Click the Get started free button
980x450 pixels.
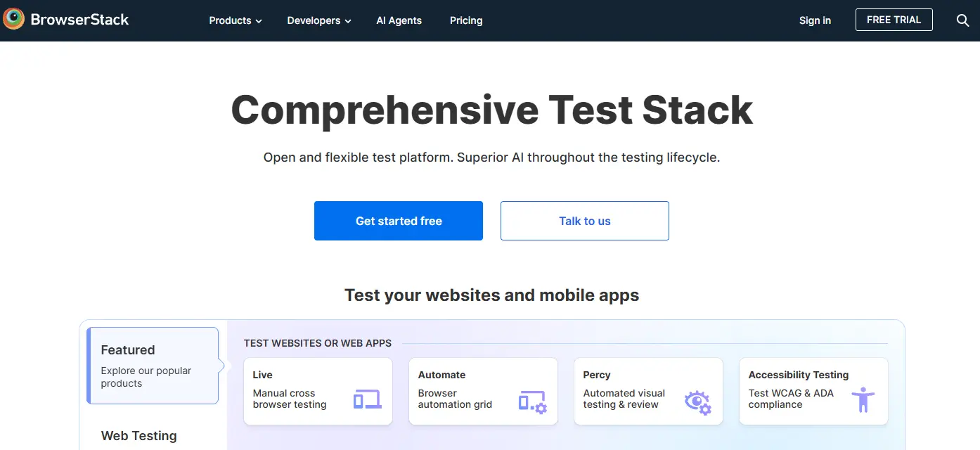pyautogui.click(x=398, y=220)
